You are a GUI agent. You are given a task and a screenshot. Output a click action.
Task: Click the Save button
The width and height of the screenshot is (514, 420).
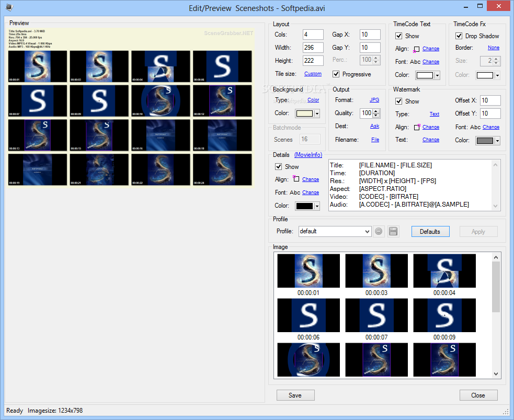(x=295, y=395)
